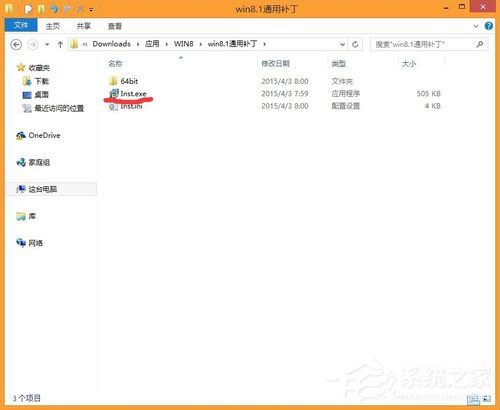Open the recent locations dropdown arrow
Screen dimensions: 500x410
[x=47, y=44]
